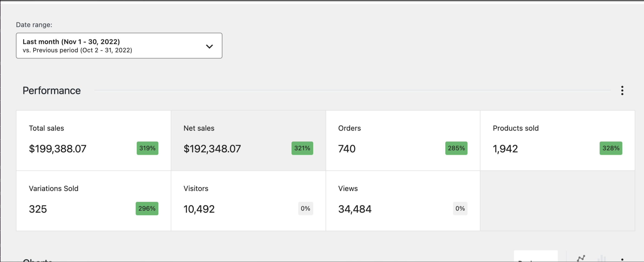Click the date range chevron arrow
Image resolution: width=644 pixels, height=262 pixels.
click(x=209, y=46)
